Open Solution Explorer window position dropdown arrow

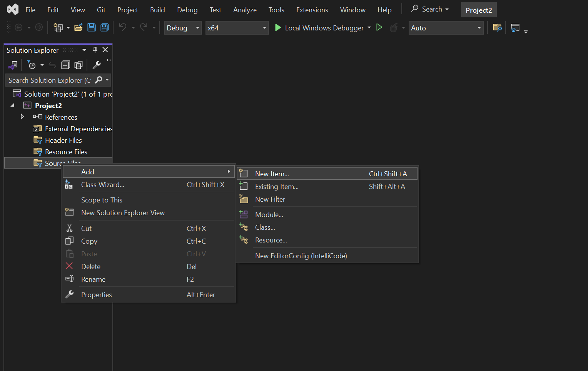[x=84, y=50]
